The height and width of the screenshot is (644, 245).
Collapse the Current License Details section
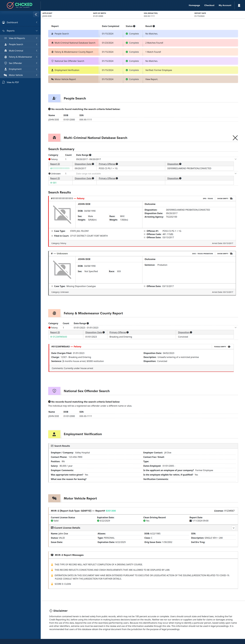click(x=233, y=528)
